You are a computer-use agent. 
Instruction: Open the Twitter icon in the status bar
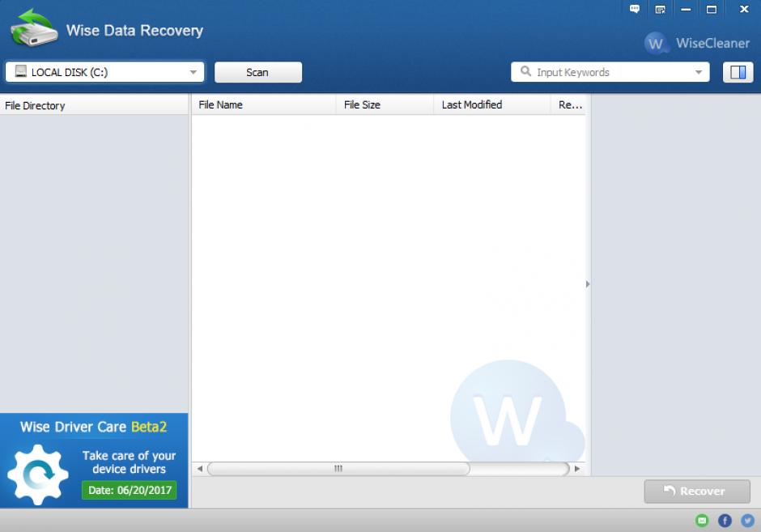pyautogui.click(x=747, y=521)
